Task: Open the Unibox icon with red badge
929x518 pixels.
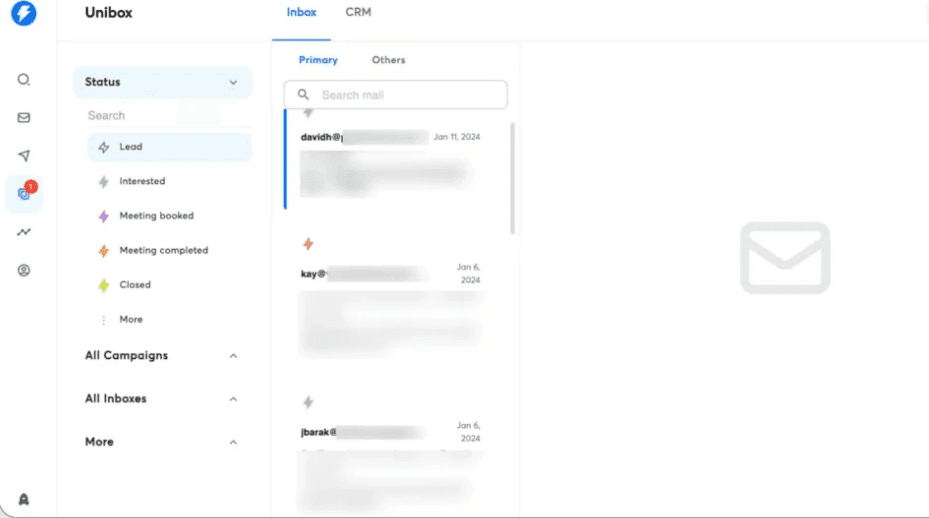Action: coord(24,193)
